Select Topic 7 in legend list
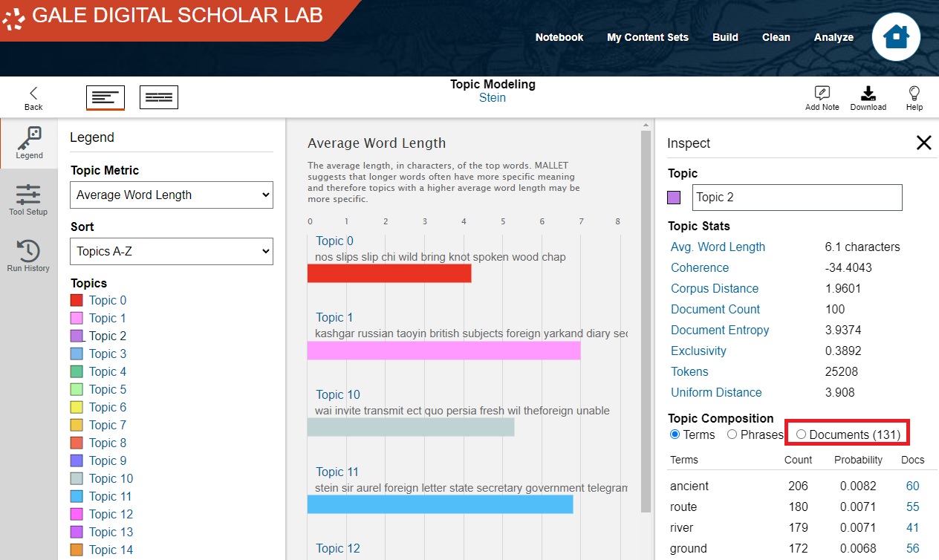Image resolution: width=939 pixels, height=560 pixels. click(108, 425)
